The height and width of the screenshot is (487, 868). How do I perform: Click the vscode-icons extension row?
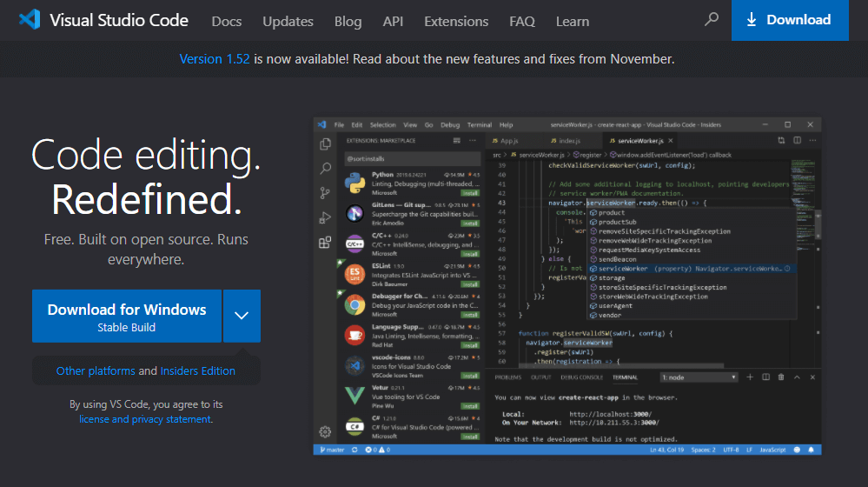413,366
